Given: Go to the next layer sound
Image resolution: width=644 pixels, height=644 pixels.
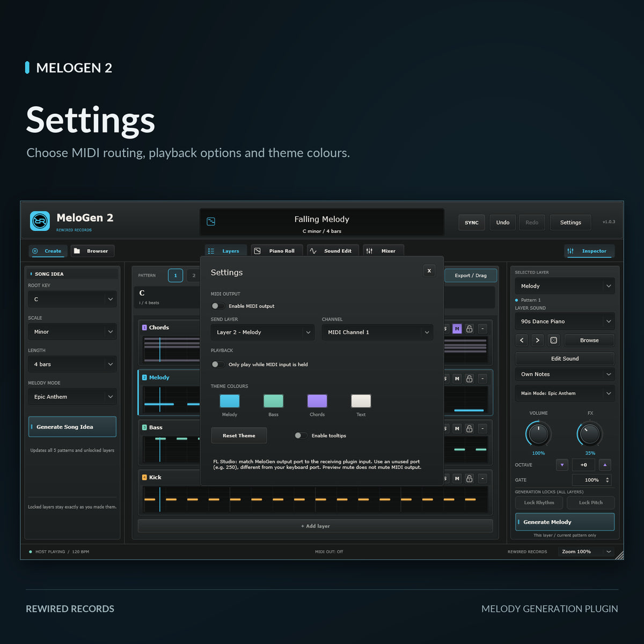Looking at the screenshot, I should 537,340.
